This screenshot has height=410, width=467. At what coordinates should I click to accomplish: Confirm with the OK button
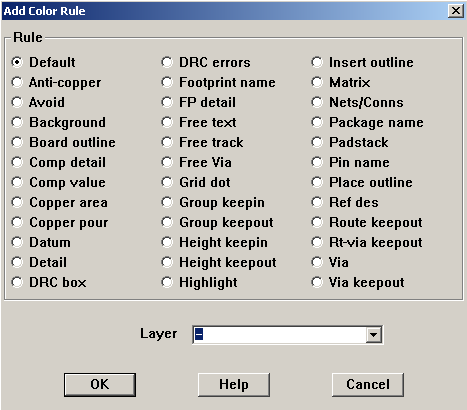[x=100, y=385]
